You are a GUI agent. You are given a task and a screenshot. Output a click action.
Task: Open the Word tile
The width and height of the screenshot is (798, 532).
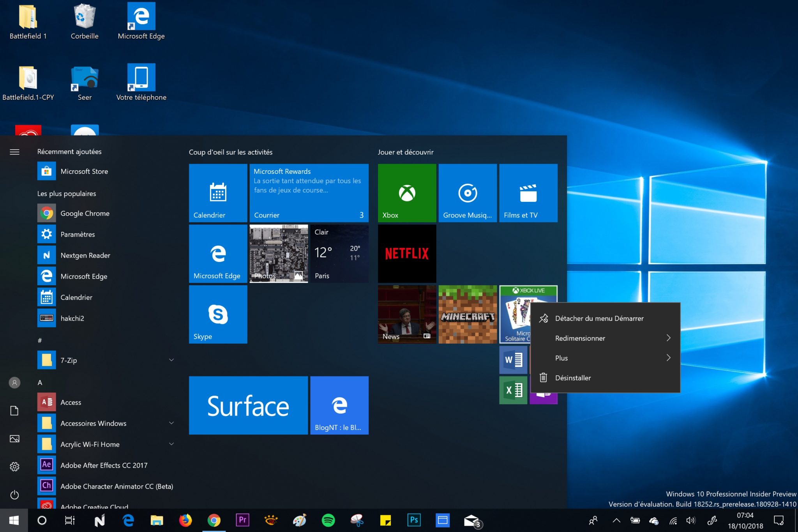pos(513,360)
